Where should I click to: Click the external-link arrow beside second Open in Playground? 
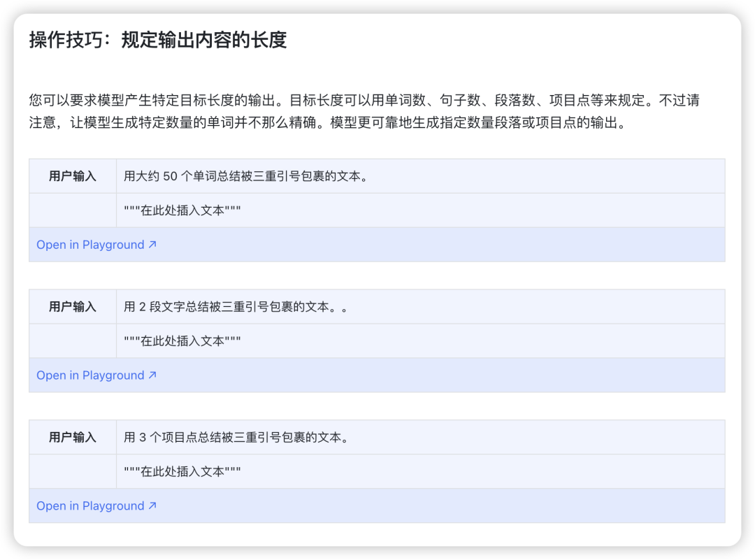(153, 375)
